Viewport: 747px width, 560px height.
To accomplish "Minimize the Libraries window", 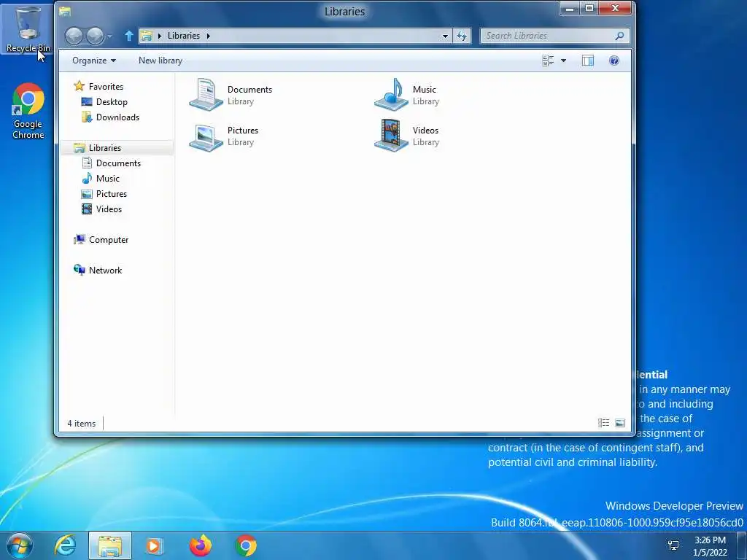I will tap(569, 8).
